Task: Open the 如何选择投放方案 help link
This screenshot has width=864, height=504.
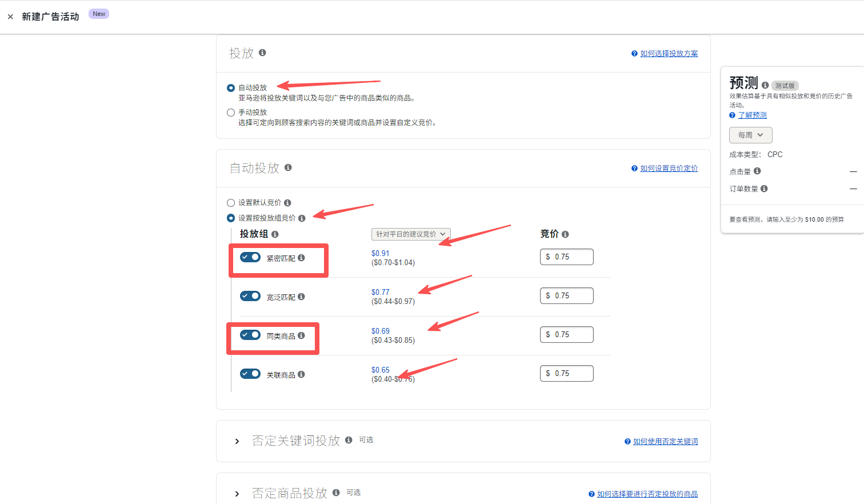Action: pyautogui.click(x=669, y=54)
